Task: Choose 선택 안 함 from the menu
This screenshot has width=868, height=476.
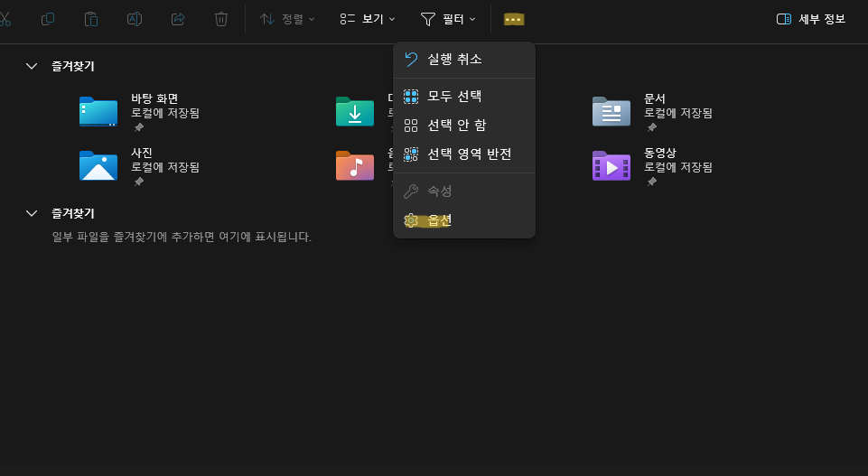Action: coord(464,125)
